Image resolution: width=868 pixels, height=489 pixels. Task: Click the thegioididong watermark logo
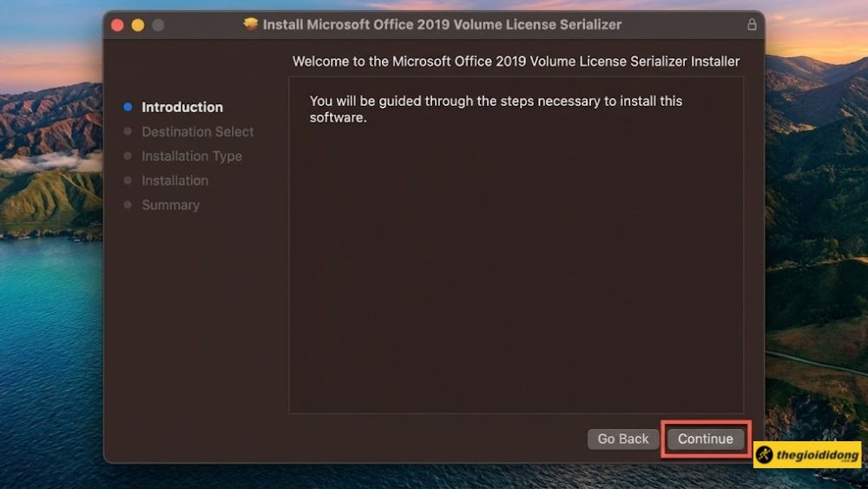tap(807, 454)
